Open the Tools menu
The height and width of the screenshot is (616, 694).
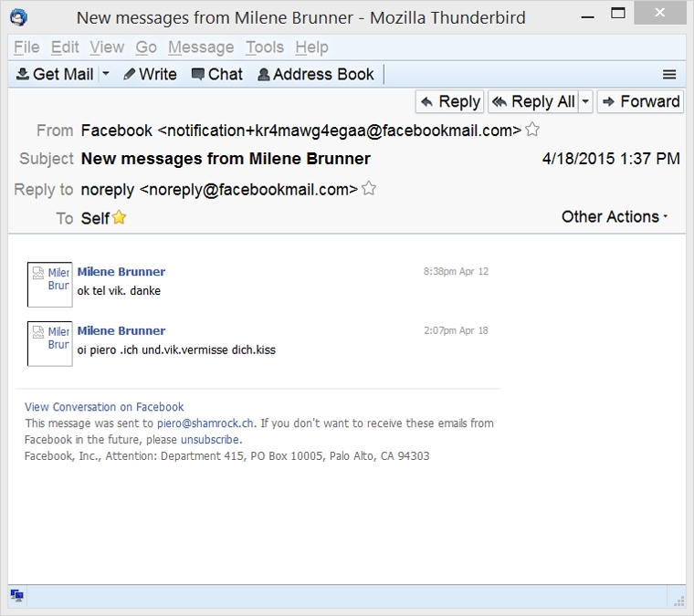click(264, 47)
